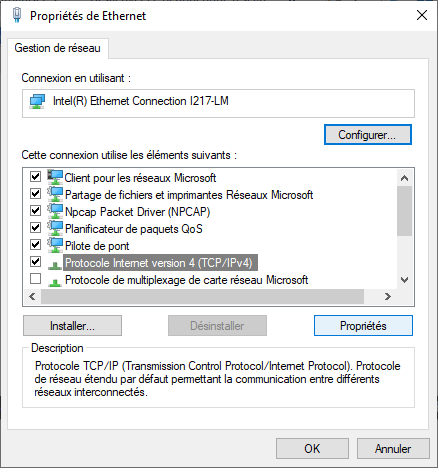Click the Intel Ethernet adapter icon
Image resolution: width=438 pixels, height=468 pixels.
pyautogui.click(x=37, y=101)
